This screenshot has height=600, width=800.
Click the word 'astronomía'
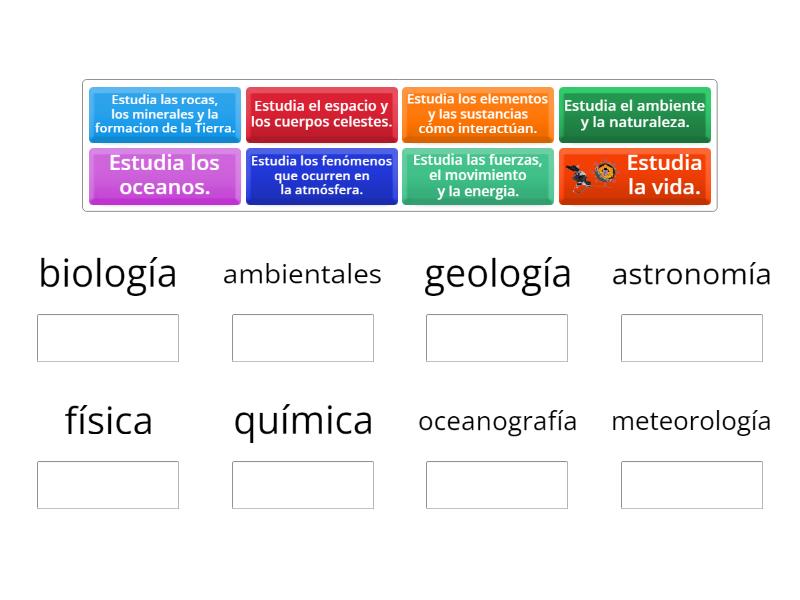click(x=691, y=274)
